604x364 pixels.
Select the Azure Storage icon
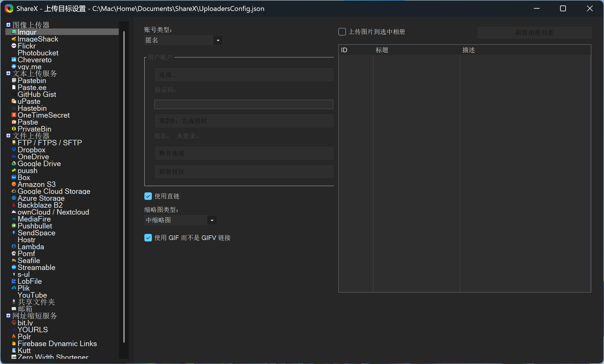tap(14, 198)
